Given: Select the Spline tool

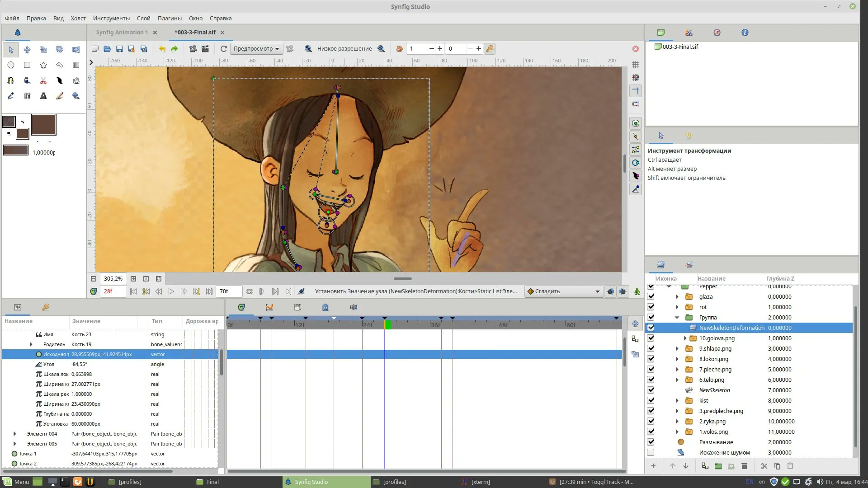Looking at the screenshot, I should (11, 80).
